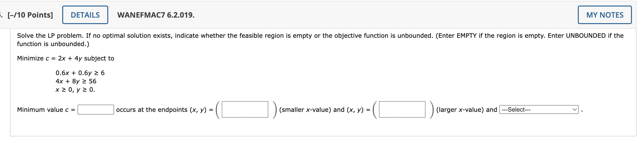Screen dimensions: 644x144
Task: Click the 'Minimum value c =' label
Action: (45, 110)
